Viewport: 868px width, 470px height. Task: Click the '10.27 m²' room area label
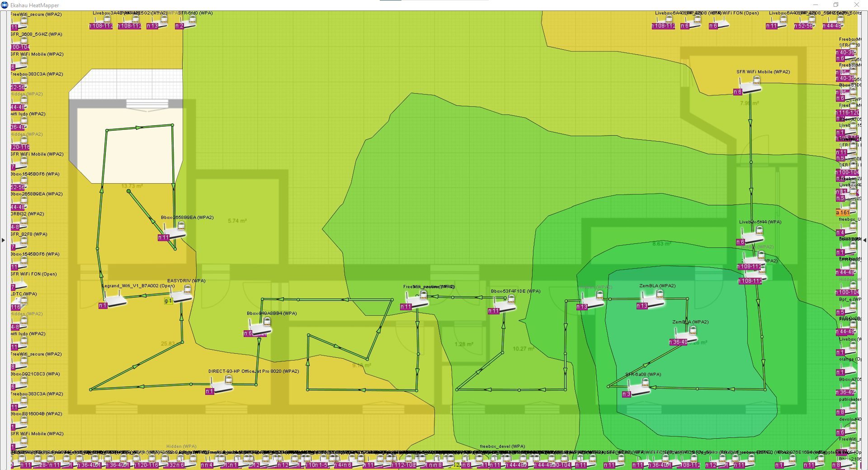523,349
